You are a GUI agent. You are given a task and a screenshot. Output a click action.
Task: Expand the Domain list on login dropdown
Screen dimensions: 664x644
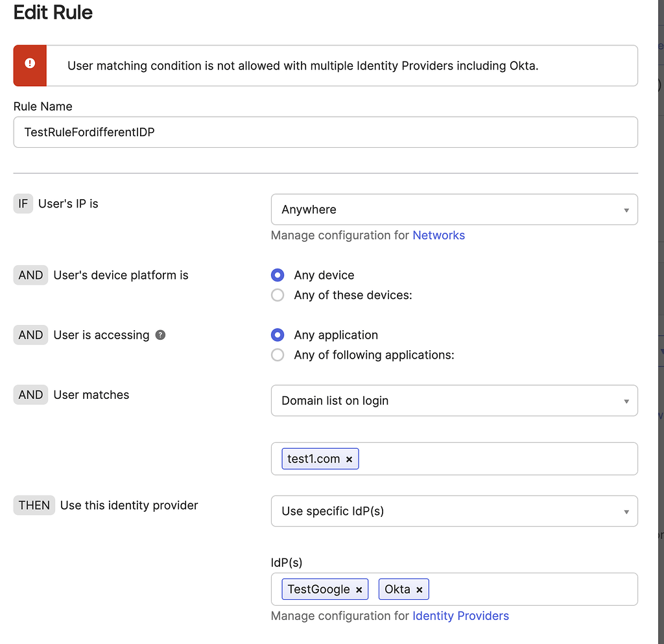454,401
